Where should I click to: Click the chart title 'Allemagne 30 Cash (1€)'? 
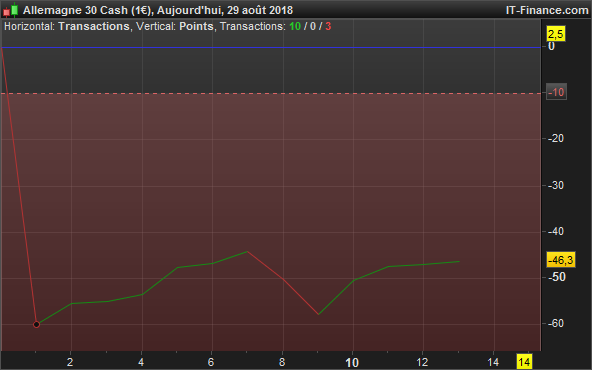[88, 10]
